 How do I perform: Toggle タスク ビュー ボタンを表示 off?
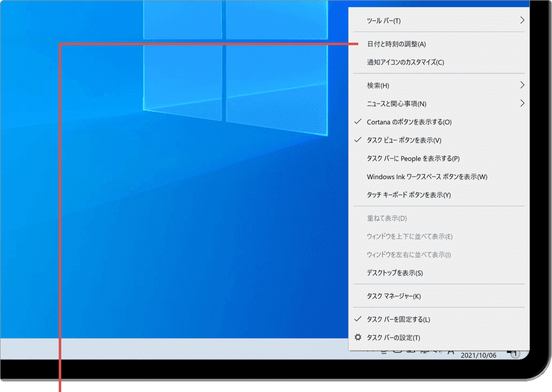[x=404, y=140]
